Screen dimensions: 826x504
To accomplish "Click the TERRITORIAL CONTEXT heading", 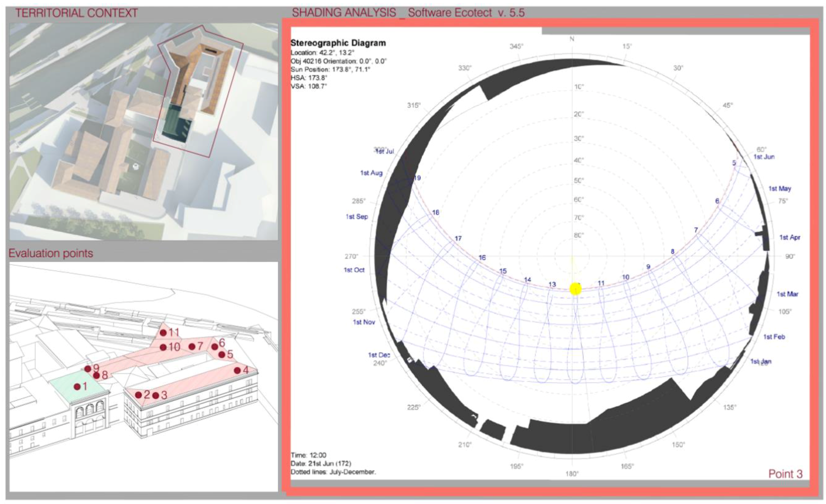I will 76,13.
